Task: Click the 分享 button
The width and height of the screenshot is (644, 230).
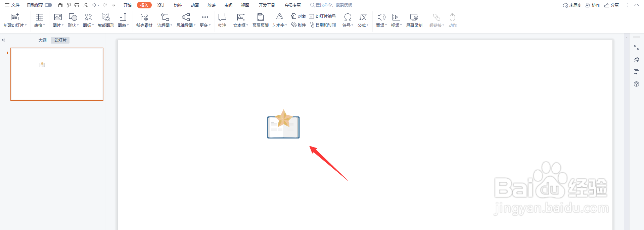Action: (x=612, y=5)
